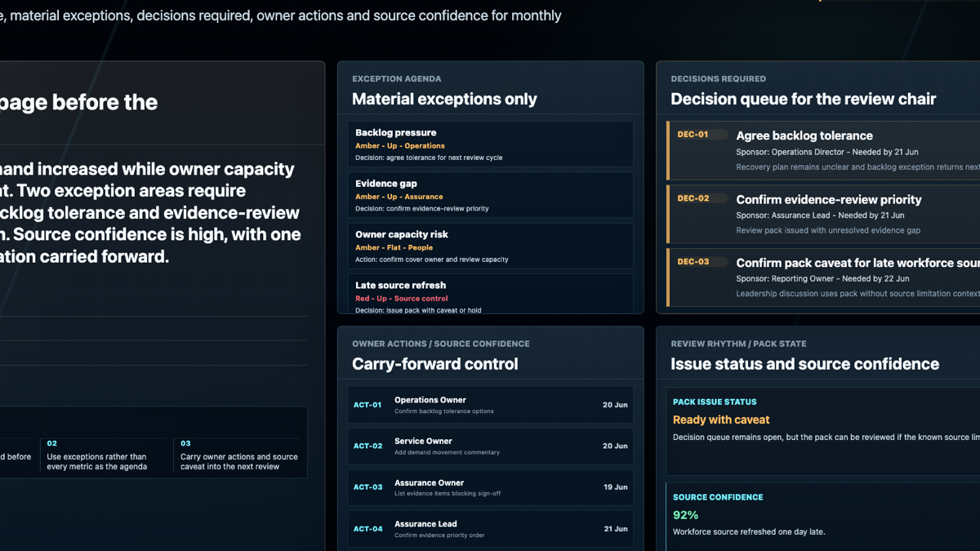This screenshot has width=980, height=551.
Task: Click the Service Owner action row
Action: [x=490, y=446]
